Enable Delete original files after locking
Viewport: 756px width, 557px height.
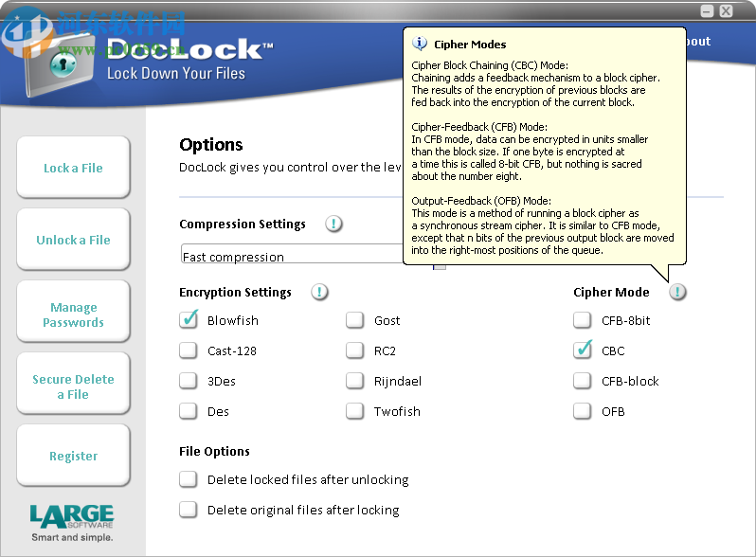(x=188, y=510)
